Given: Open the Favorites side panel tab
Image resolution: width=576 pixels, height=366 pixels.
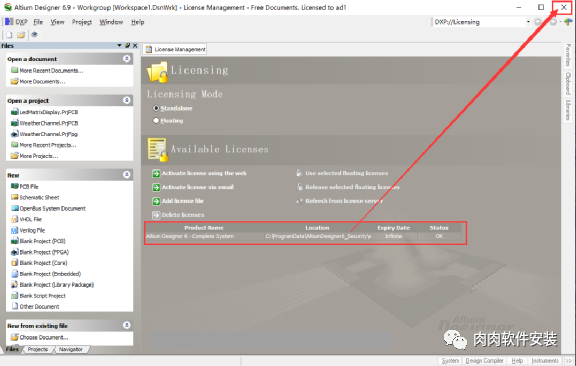Looking at the screenshot, I should (x=568, y=55).
